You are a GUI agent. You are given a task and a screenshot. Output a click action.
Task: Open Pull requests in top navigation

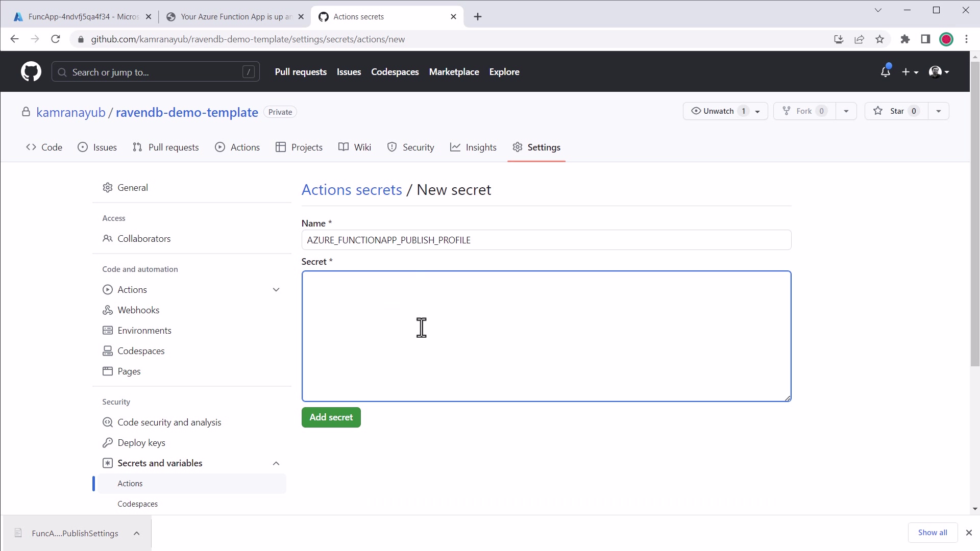[x=301, y=72]
